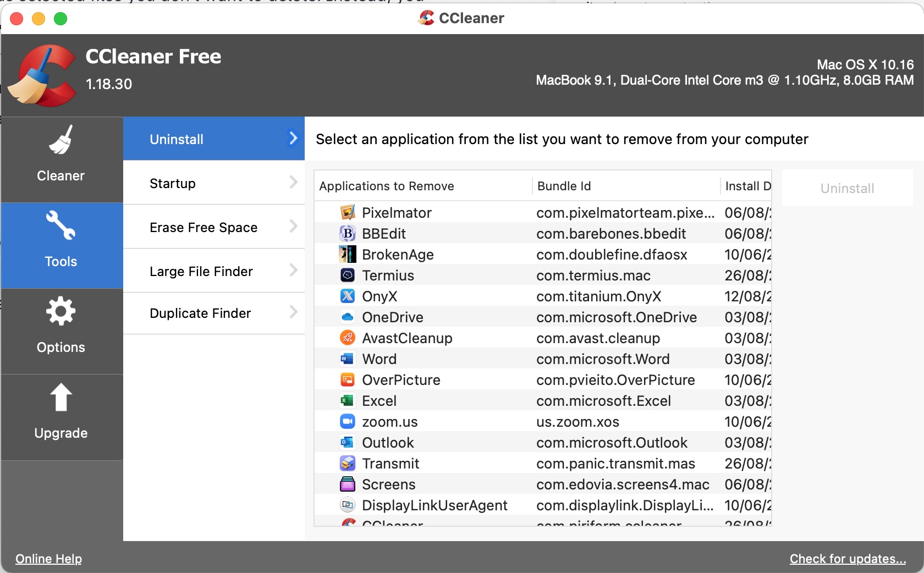Select com.avast.cleanup bundle id cell
This screenshot has width=924, height=573.
tap(598, 338)
